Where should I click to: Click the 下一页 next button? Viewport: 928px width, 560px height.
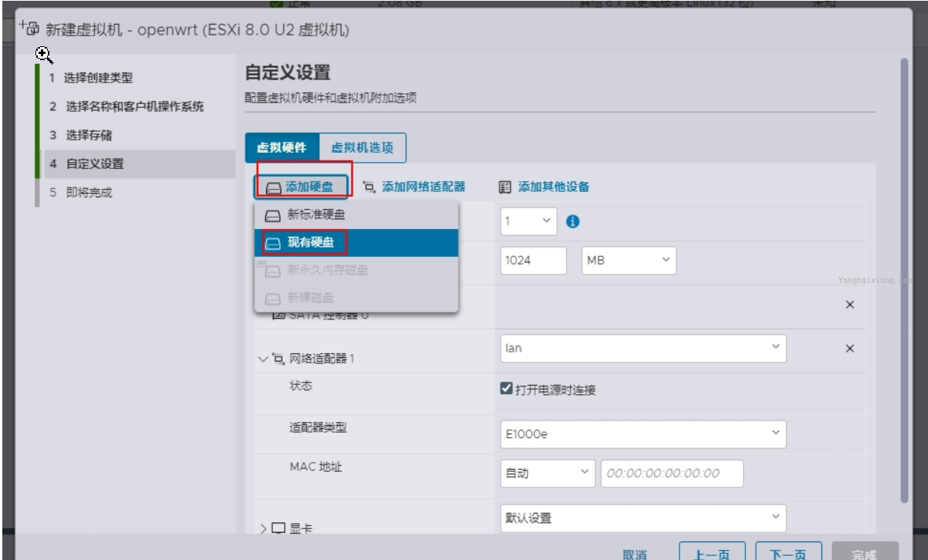pyautogui.click(x=788, y=552)
